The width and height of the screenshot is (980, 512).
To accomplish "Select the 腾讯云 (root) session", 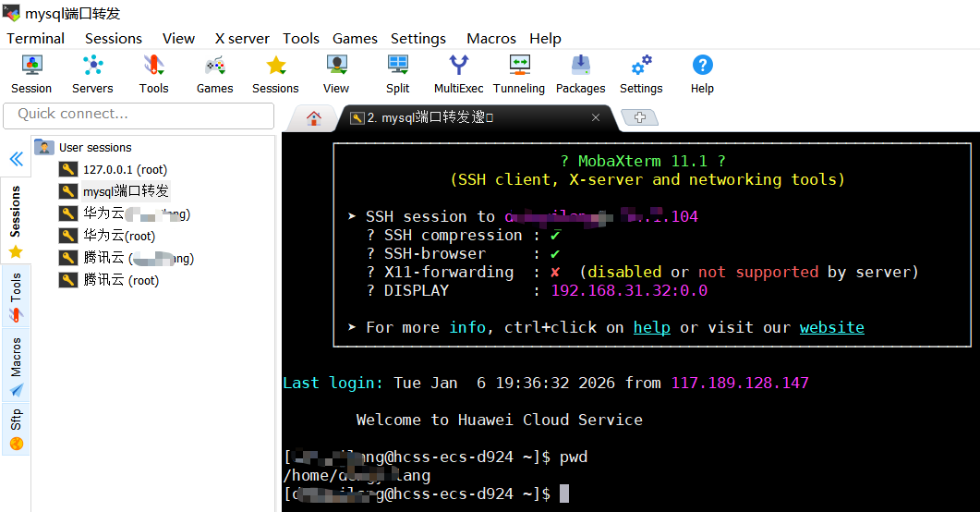I will [x=121, y=279].
